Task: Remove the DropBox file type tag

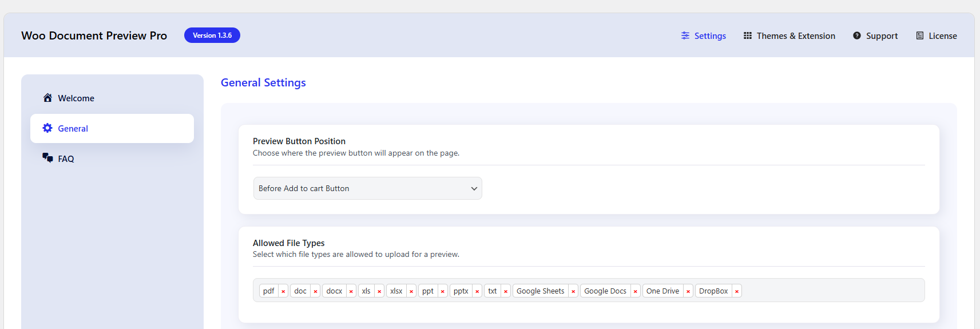Action: 737,291
